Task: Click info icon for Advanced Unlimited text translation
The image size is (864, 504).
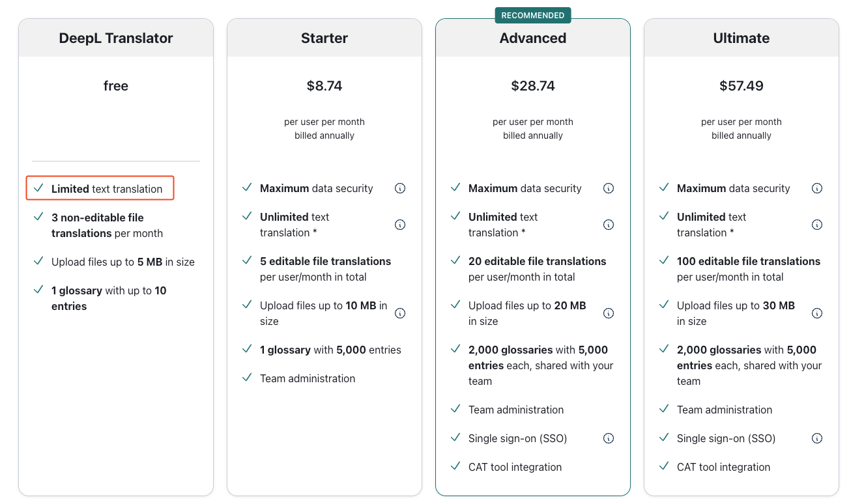Action: point(609,225)
